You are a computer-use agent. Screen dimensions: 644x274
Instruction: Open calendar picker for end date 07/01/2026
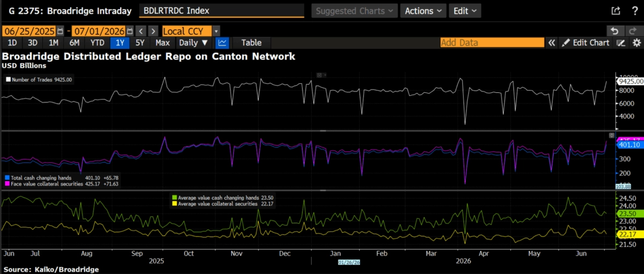129,31
